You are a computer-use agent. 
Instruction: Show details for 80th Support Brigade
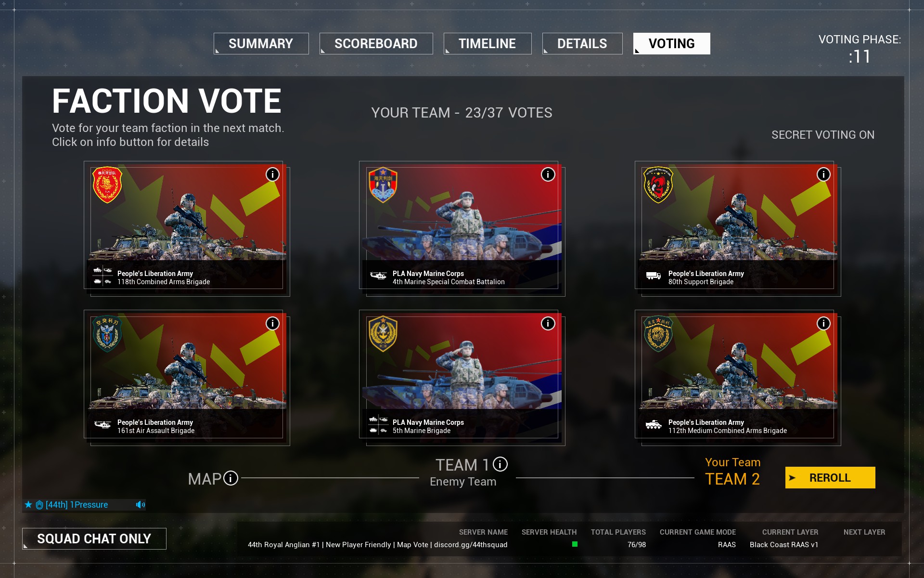point(823,174)
